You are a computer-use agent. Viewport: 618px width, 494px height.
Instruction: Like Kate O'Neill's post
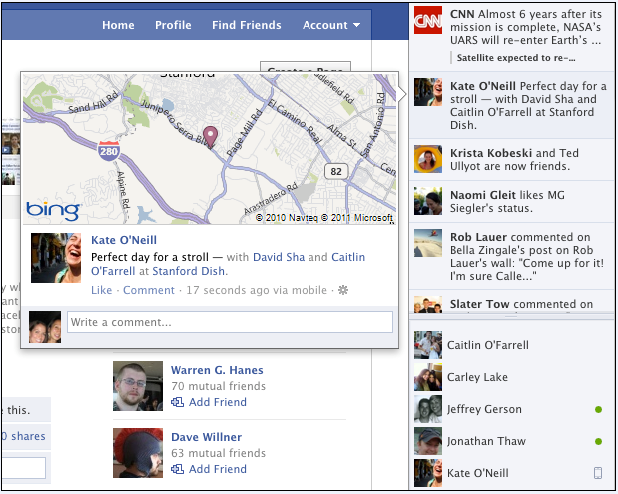[x=102, y=290]
